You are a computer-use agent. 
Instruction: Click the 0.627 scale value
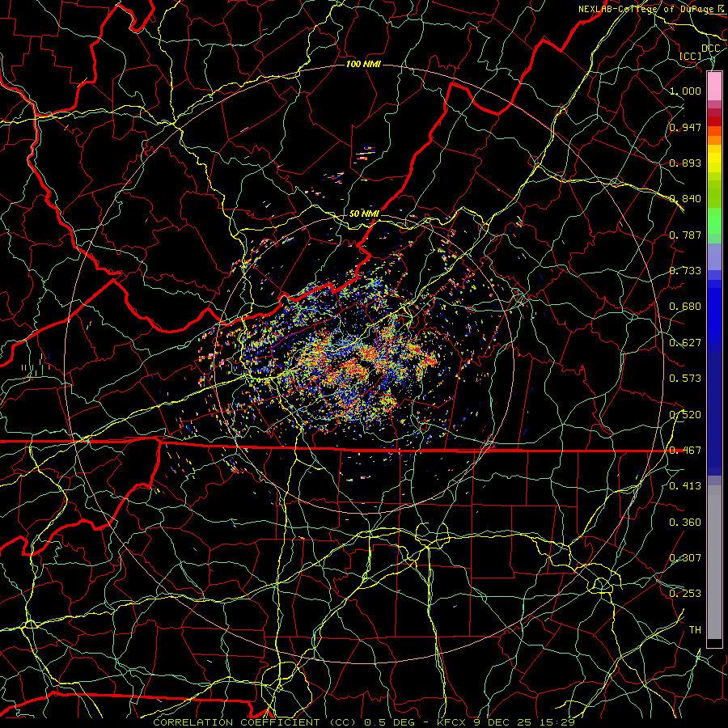(x=685, y=343)
